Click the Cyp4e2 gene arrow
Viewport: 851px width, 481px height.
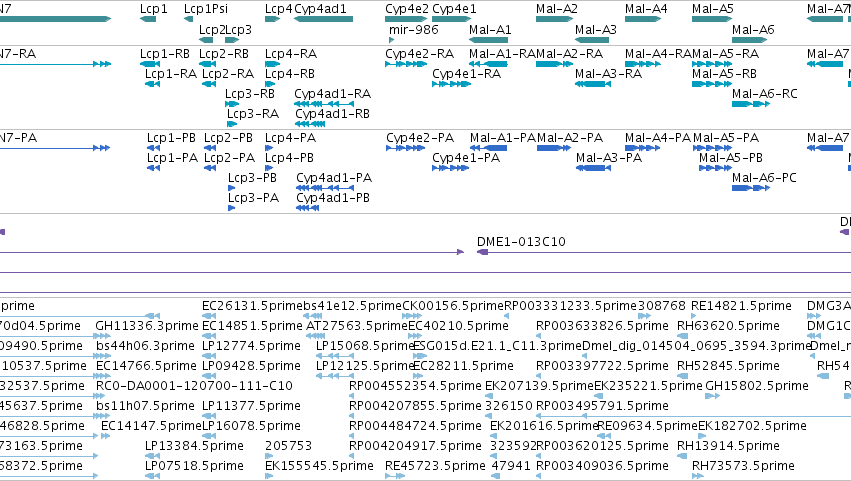coord(407,19)
